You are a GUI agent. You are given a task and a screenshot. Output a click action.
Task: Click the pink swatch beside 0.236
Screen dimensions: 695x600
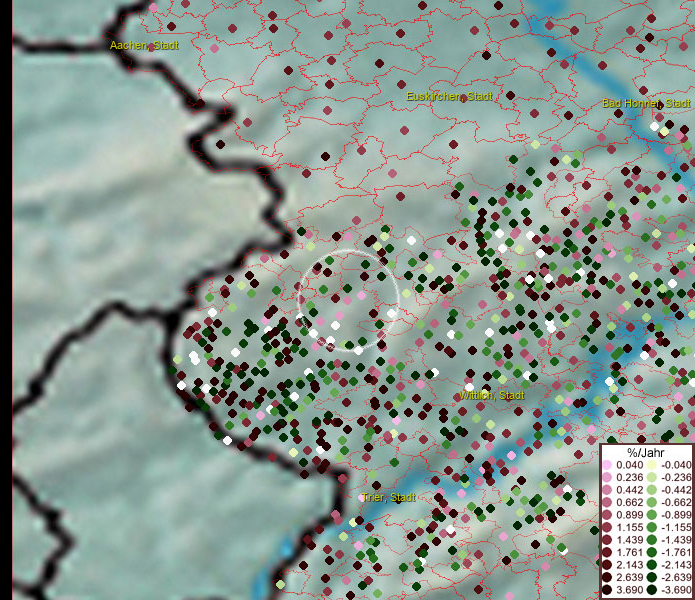coord(607,477)
